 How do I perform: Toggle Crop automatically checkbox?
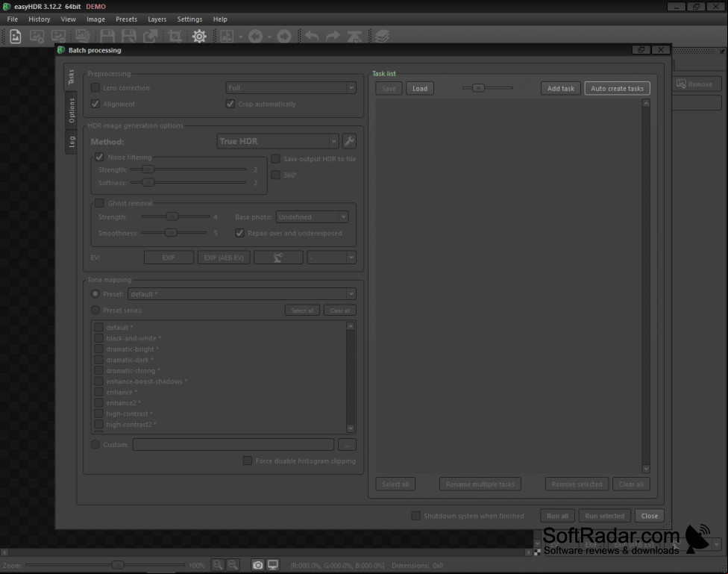point(230,104)
